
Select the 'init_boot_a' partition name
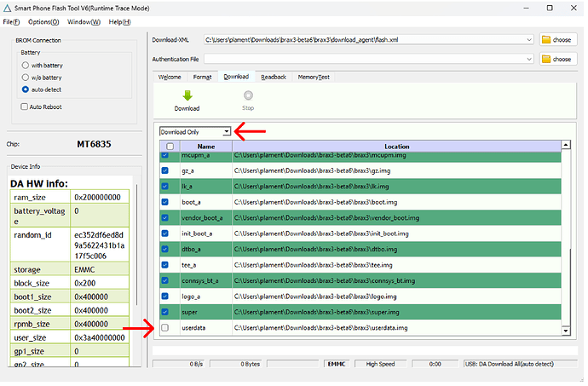197,234
